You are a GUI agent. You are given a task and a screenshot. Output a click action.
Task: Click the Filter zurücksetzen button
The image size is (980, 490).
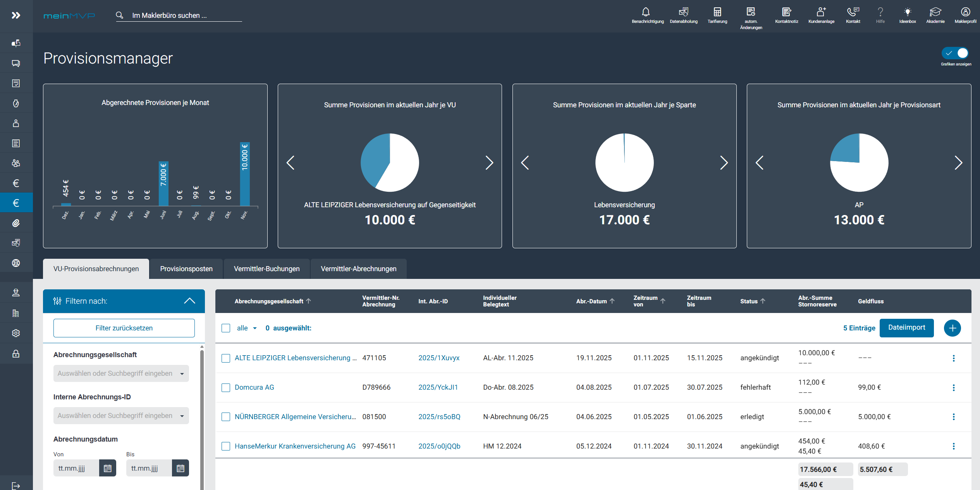click(124, 328)
